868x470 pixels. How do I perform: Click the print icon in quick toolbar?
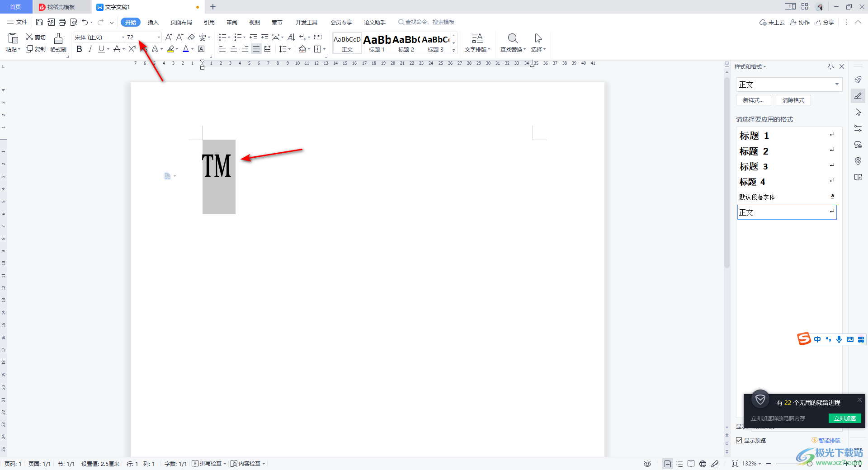tap(62, 22)
